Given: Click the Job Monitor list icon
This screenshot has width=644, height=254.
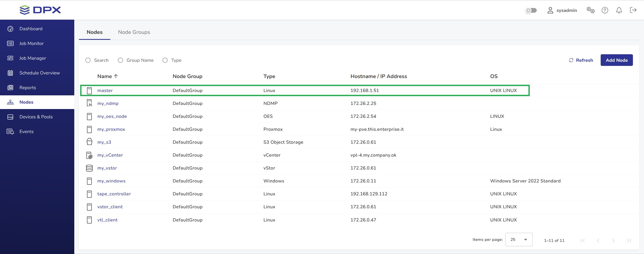Looking at the screenshot, I should [x=10, y=43].
